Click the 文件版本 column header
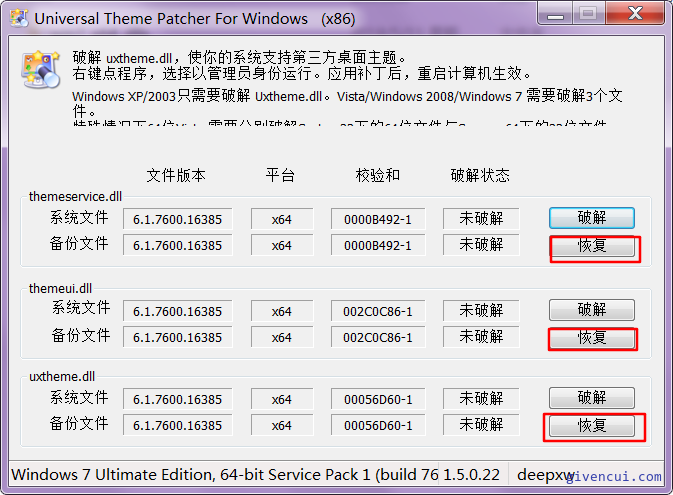Viewport: 673px width, 495px height. (176, 175)
